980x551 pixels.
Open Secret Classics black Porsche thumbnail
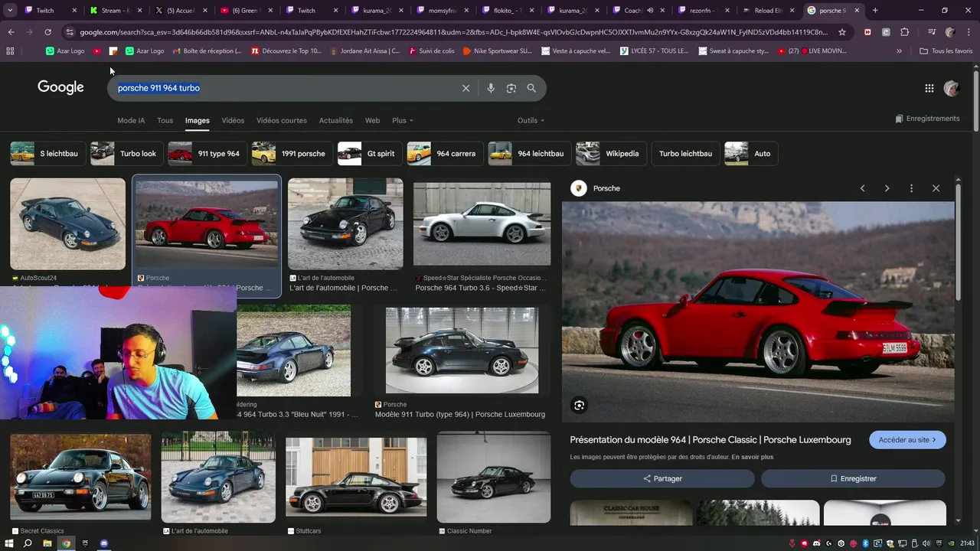pyautogui.click(x=80, y=478)
